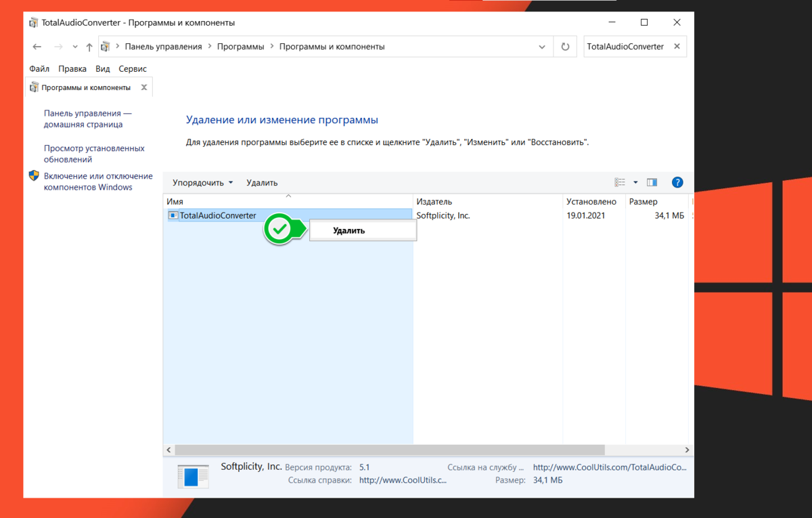Open the 'Файл' menu
812x518 pixels.
pos(39,68)
